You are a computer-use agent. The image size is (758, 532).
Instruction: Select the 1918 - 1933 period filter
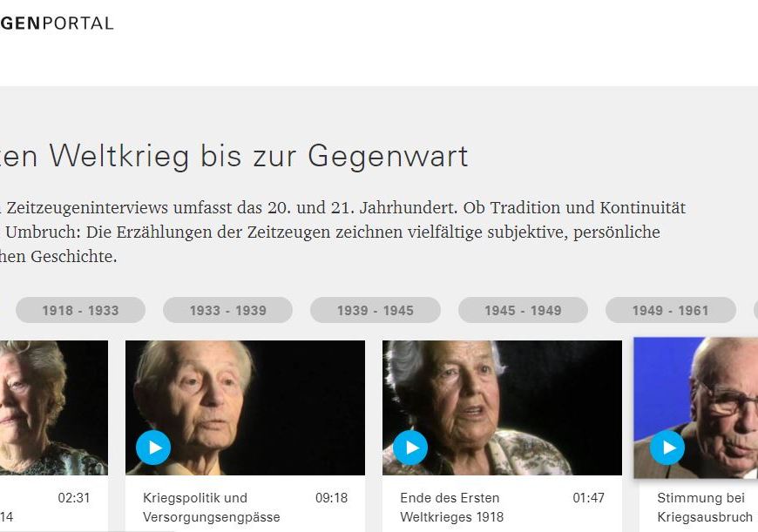(x=80, y=310)
